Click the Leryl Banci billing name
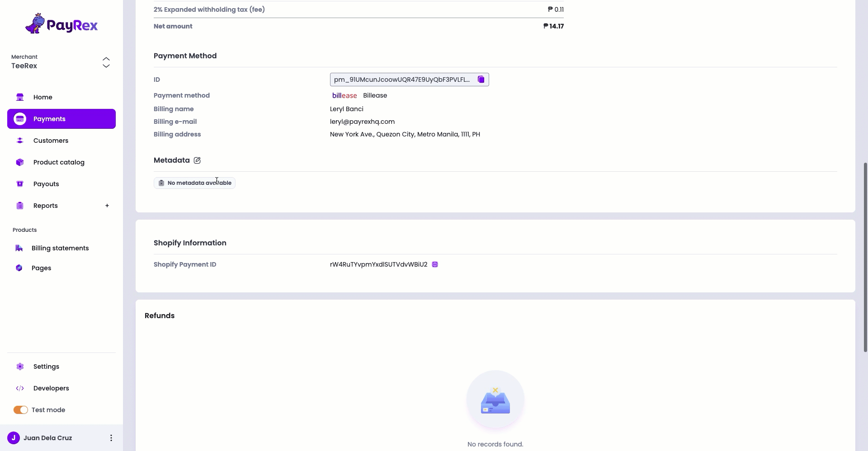 (346, 109)
